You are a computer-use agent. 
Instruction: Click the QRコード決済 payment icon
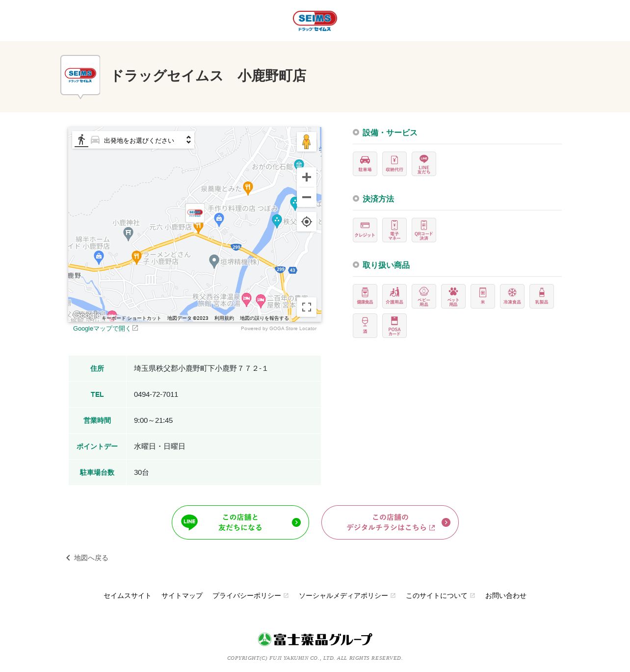[x=424, y=230]
